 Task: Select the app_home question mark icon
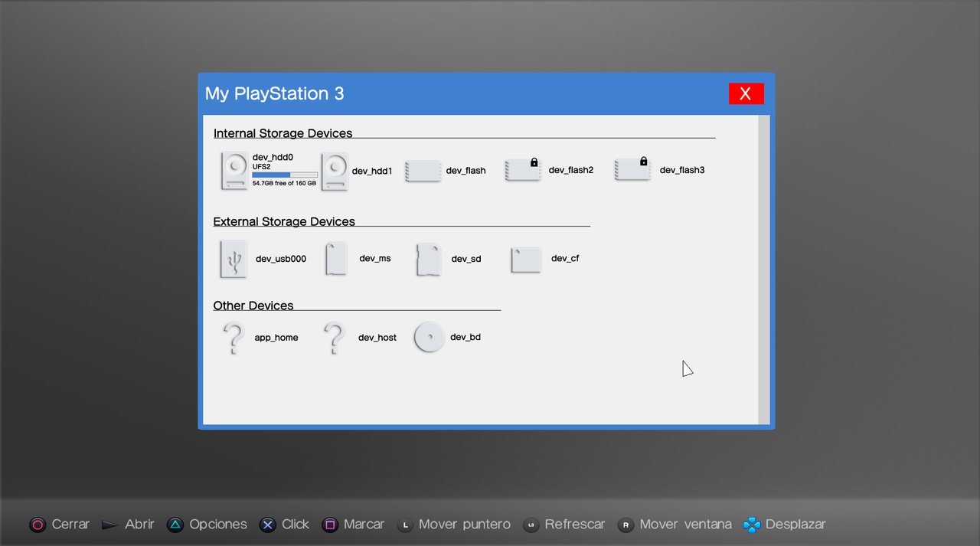pos(234,338)
